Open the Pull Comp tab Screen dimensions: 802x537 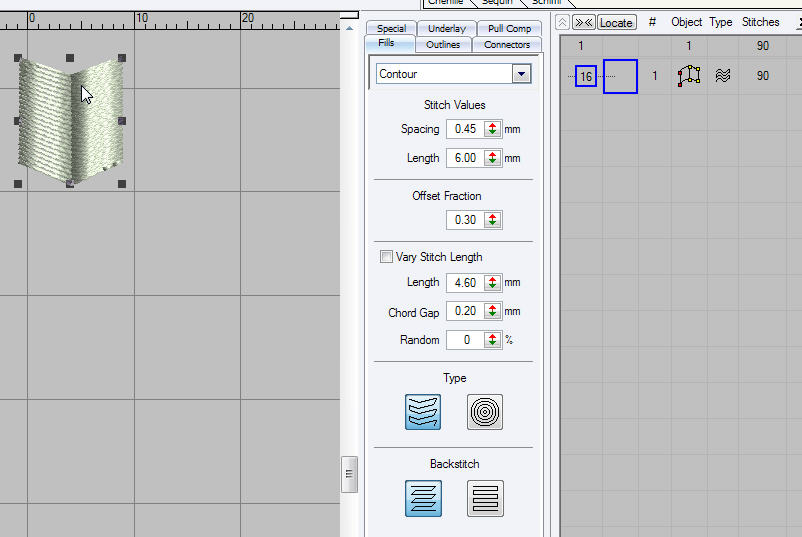(509, 29)
